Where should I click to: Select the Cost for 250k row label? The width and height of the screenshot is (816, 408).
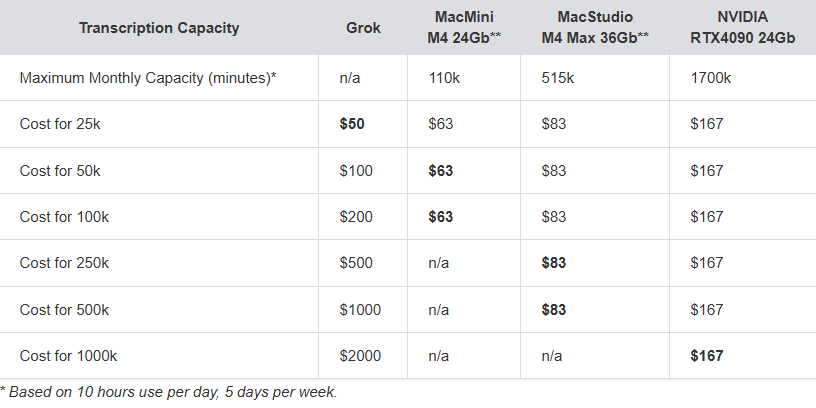tap(64, 263)
